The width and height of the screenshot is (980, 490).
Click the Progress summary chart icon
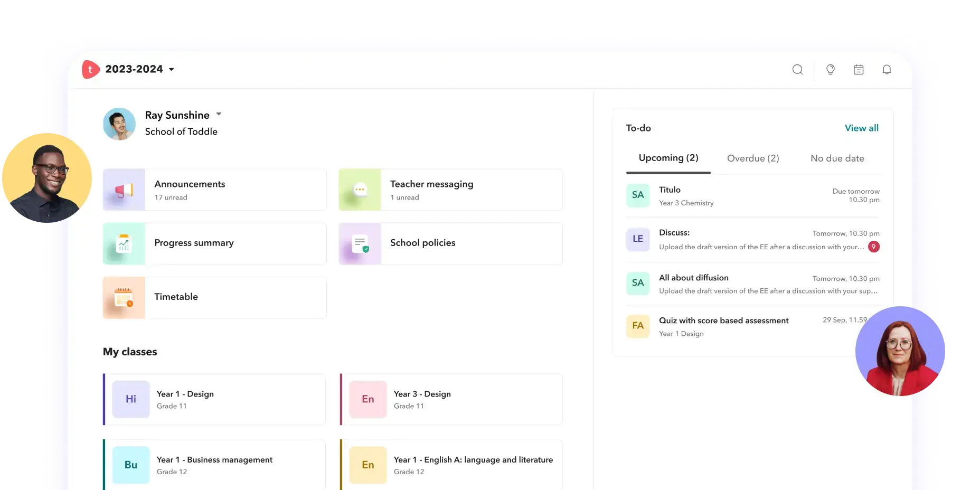click(124, 244)
